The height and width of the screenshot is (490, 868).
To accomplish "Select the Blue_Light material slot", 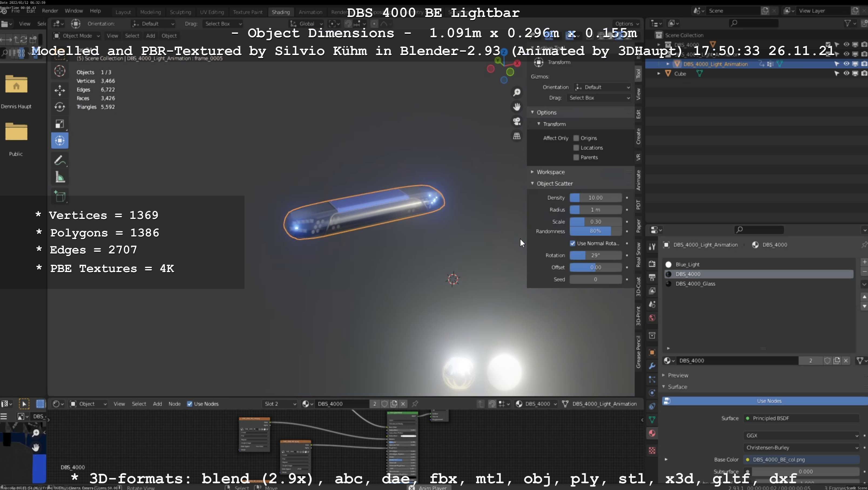I will pyautogui.click(x=758, y=265).
